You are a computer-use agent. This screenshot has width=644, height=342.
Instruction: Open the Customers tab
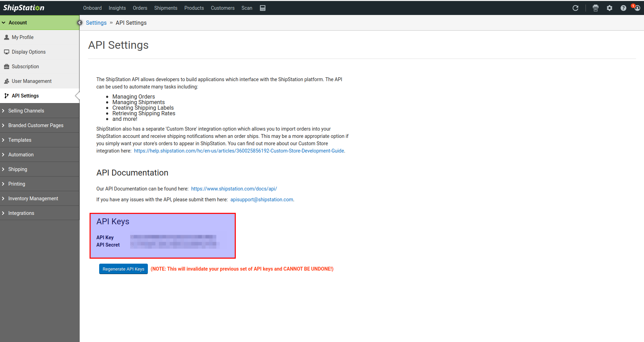[223, 8]
